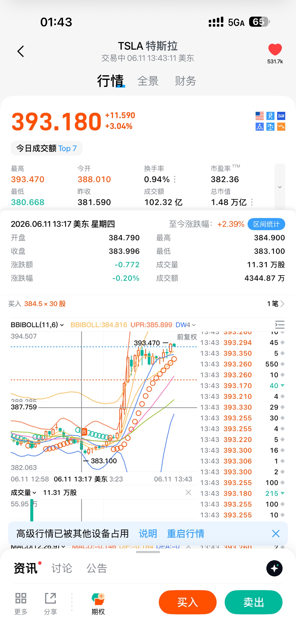Tap the blue structure chart icon
Viewport: 296px width, 644px height.
click(259, 127)
